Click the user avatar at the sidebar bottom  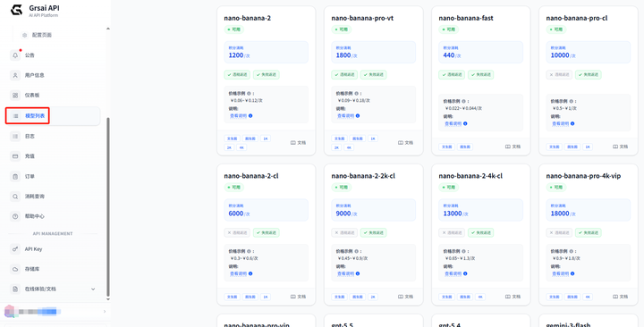[x=9, y=312]
